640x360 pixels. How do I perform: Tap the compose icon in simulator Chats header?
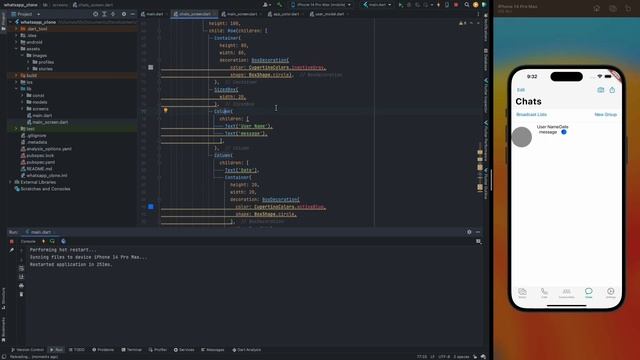612,90
